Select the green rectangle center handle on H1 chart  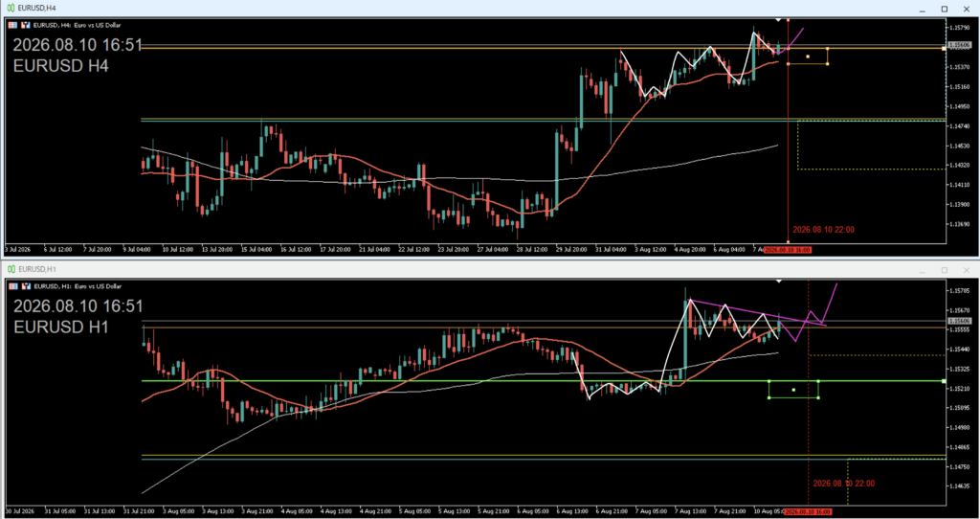[793, 390]
